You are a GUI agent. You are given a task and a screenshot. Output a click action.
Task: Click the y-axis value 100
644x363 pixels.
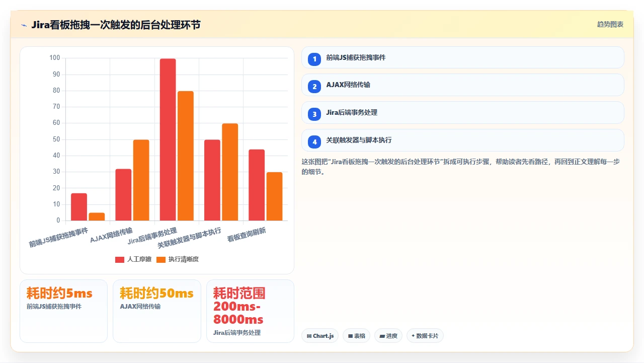coord(55,58)
